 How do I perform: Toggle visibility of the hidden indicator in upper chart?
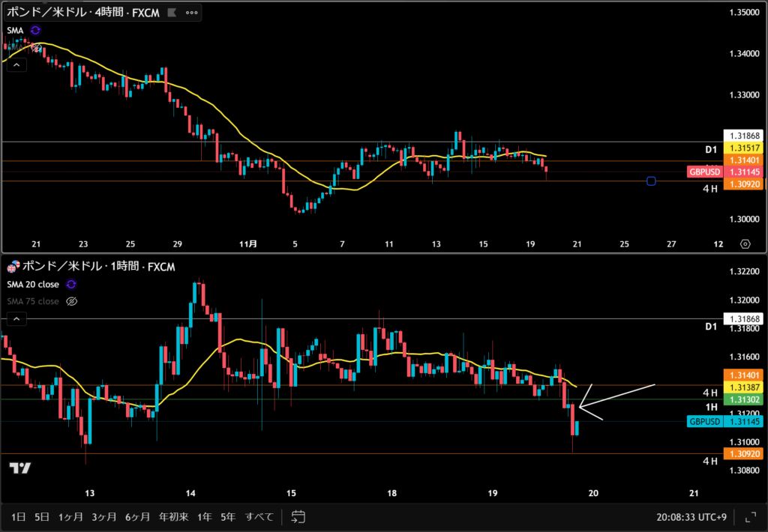pyautogui.click(x=35, y=46)
